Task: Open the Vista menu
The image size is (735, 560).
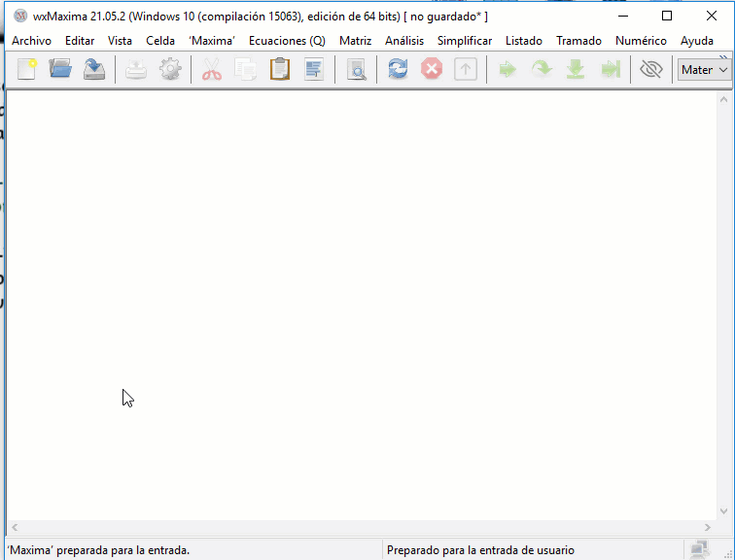Action: (x=120, y=41)
